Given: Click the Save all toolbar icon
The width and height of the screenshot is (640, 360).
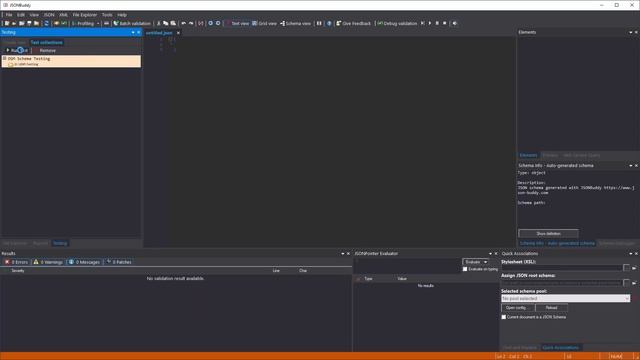Looking at the screenshot, I should pos(36,23).
